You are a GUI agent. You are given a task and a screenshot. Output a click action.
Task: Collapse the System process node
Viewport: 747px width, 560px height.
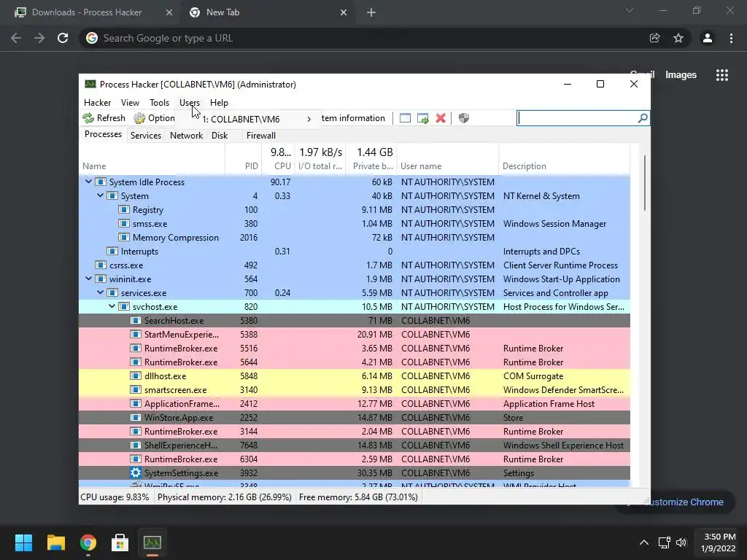101,195
